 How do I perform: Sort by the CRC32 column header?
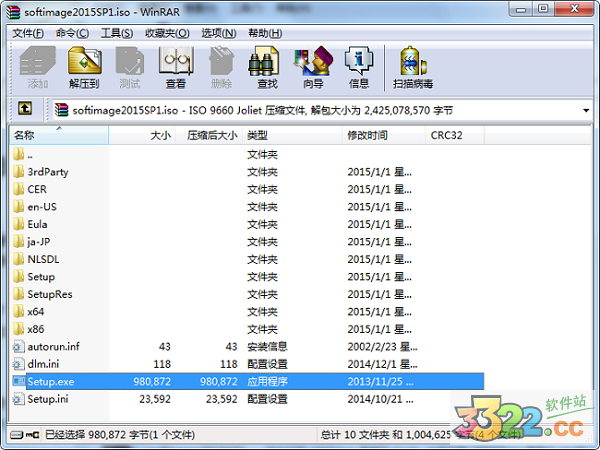[455, 135]
